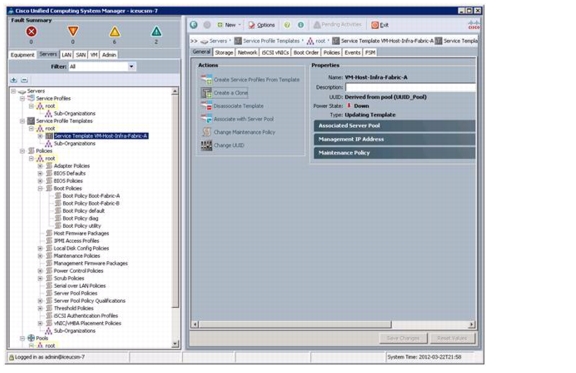The width and height of the screenshot is (576, 373).
Task: Expand the Associated Server Pool section
Action: coord(394,126)
